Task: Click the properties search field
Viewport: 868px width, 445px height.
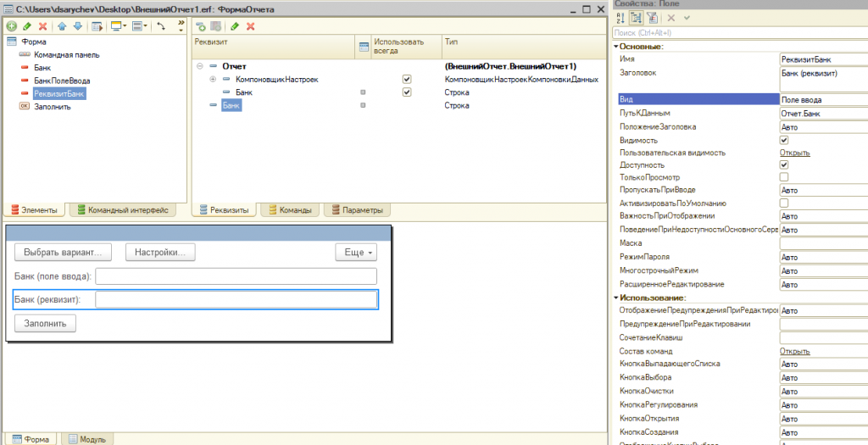Action: 740,33
